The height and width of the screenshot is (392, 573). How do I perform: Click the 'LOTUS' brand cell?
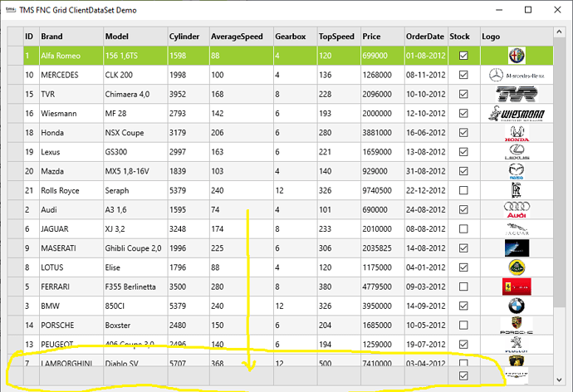pyautogui.click(x=71, y=267)
